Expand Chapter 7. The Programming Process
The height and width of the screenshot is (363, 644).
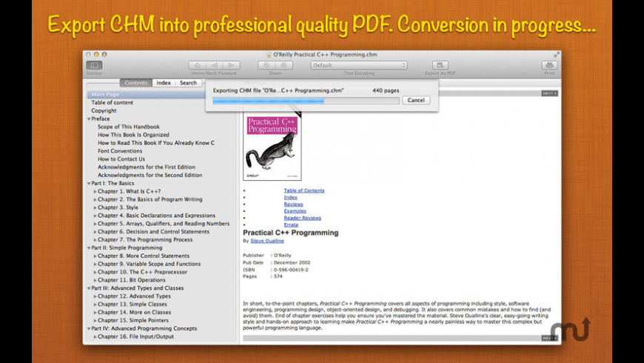pos(95,240)
